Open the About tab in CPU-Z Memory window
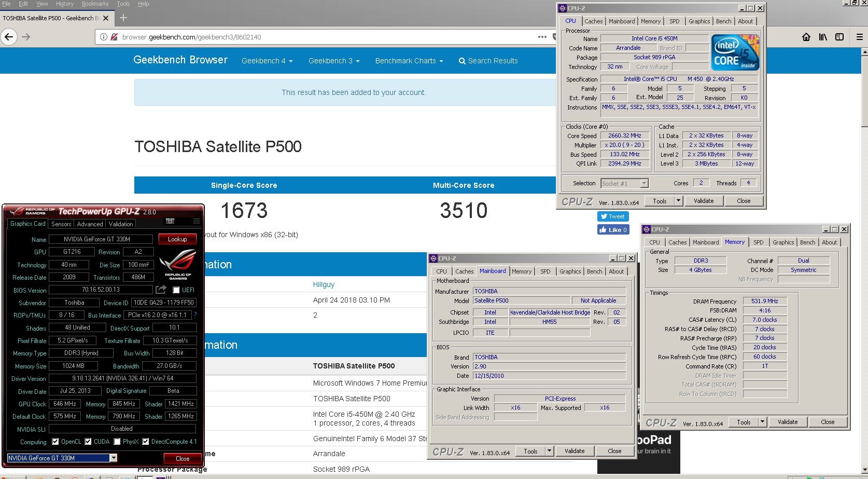Viewport: 868px width, 479px height. click(830, 242)
